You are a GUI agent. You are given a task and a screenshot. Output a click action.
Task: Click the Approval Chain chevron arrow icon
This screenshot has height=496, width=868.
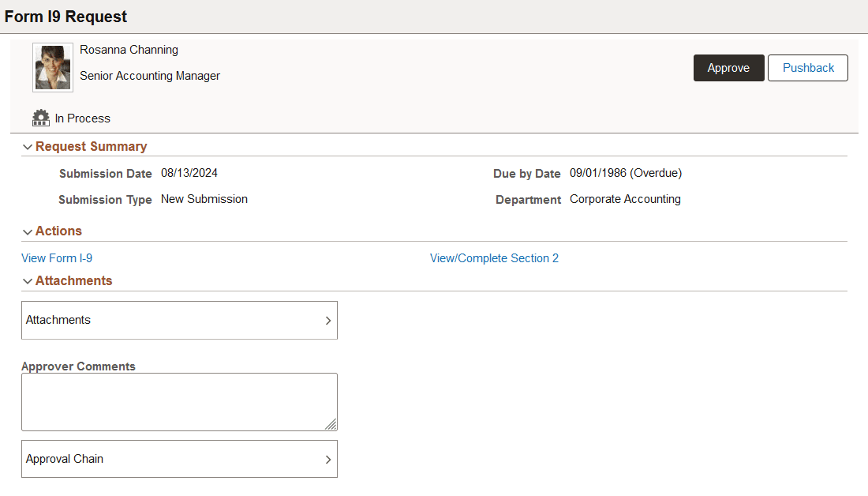(x=328, y=459)
